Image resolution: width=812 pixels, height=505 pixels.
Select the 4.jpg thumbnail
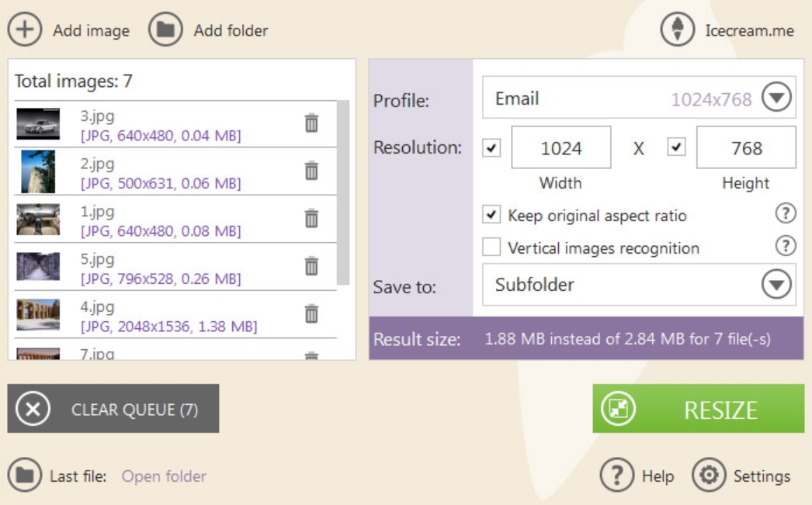tap(38, 315)
